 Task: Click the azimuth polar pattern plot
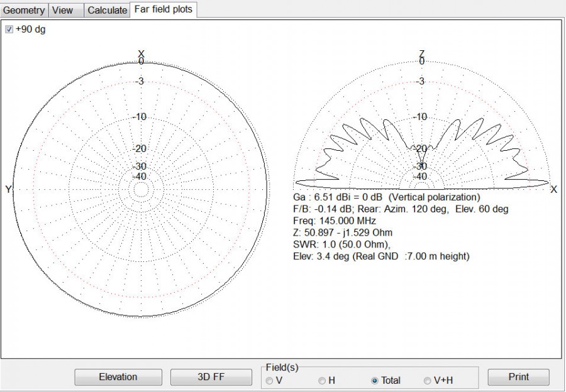tap(141, 188)
